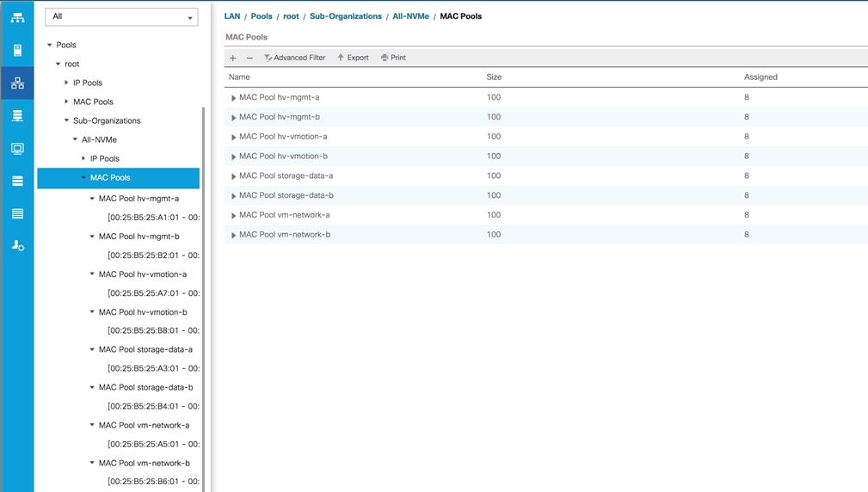The height and width of the screenshot is (492, 868).
Task: Select block 00:25:B5:25:A3:01 in tree
Action: point(153,368)
